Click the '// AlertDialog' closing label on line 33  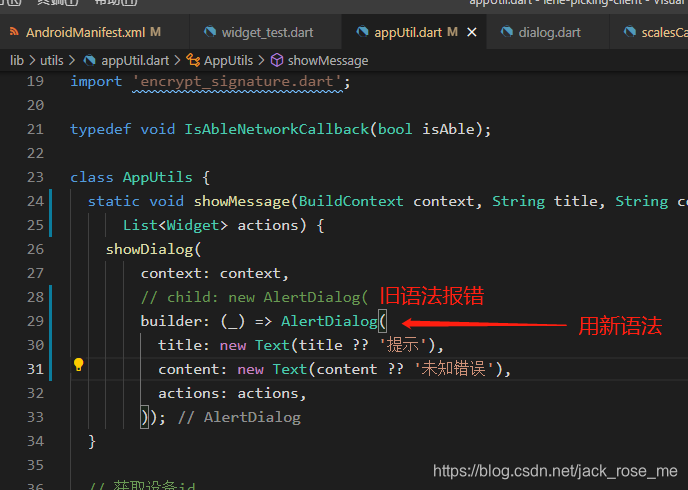239,418
